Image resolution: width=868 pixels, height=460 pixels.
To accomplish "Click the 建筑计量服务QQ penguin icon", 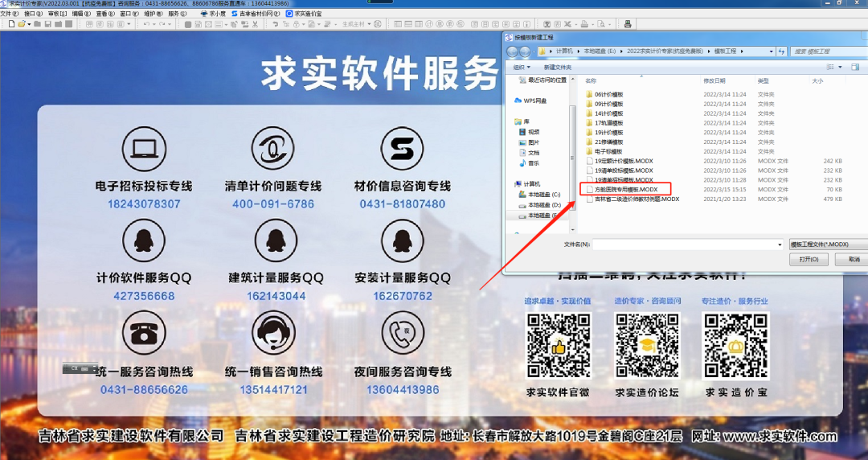I will 276,240.
